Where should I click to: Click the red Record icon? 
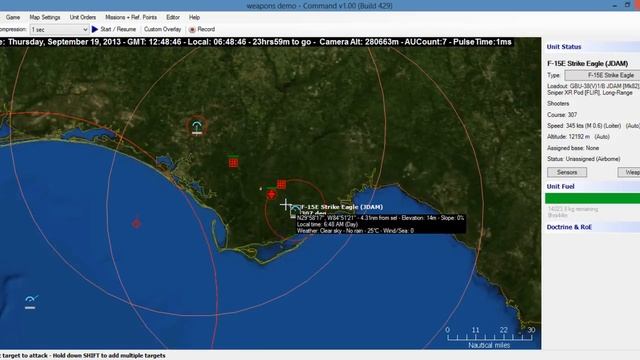tap(192, 29)
